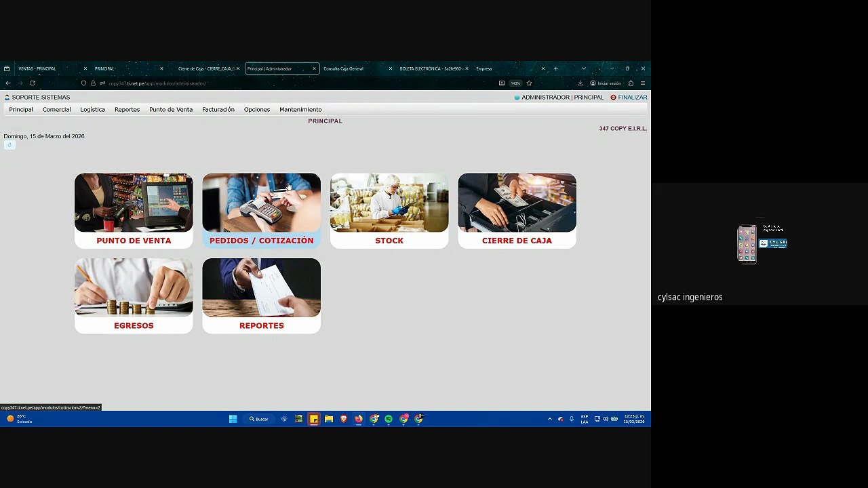Open the Egresos module tile
This screenshot has width=868, height=488.
click(134, 296)
